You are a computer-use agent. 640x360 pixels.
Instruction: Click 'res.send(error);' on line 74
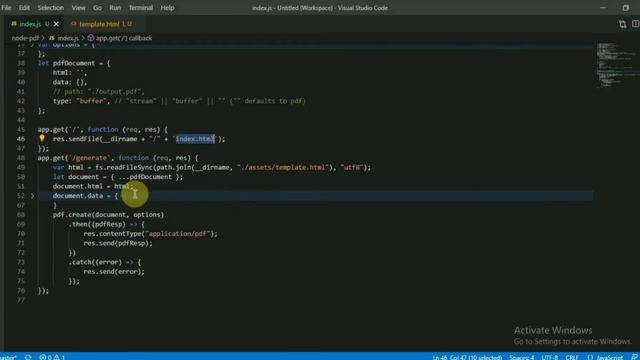[x=114, y=271]
